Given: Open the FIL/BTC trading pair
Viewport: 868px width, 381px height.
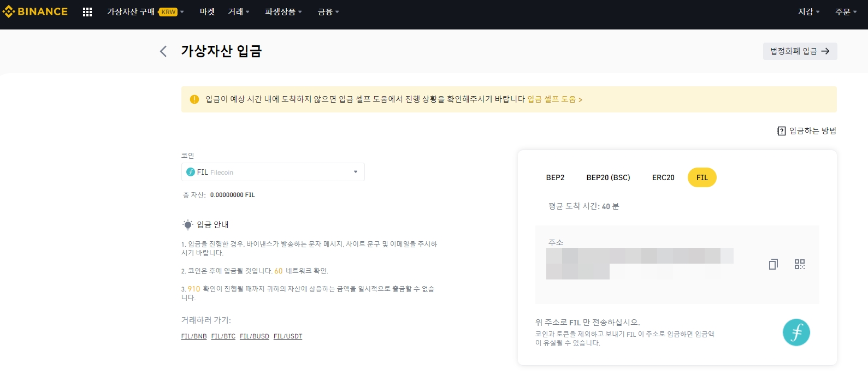Looking at the screenshot, I should tap(223, 336).
